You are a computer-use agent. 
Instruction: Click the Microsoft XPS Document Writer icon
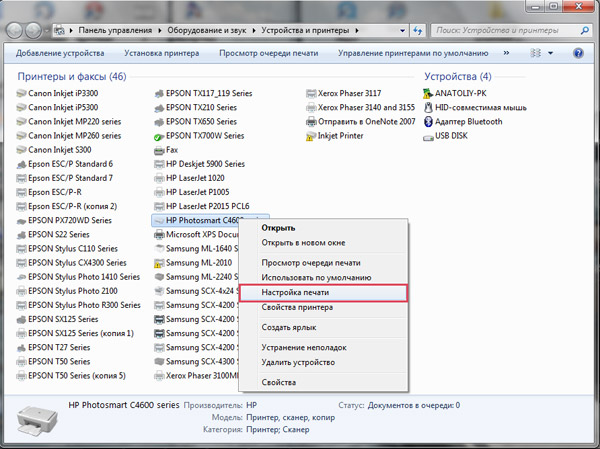(159, 235)
